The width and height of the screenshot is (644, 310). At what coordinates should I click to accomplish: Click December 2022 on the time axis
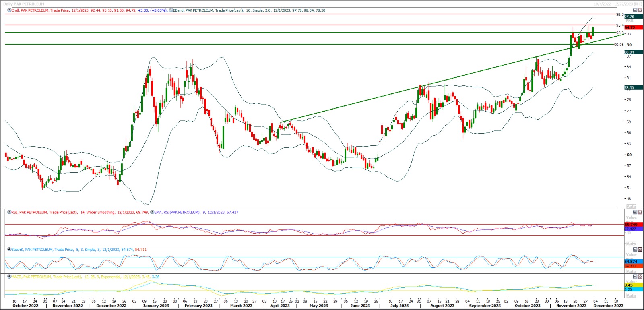[111, 306]
